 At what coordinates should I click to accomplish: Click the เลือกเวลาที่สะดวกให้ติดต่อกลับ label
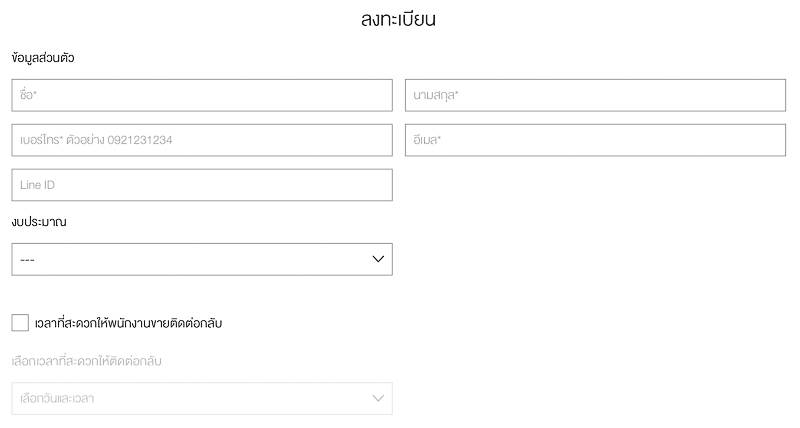[x=90, y=360]
